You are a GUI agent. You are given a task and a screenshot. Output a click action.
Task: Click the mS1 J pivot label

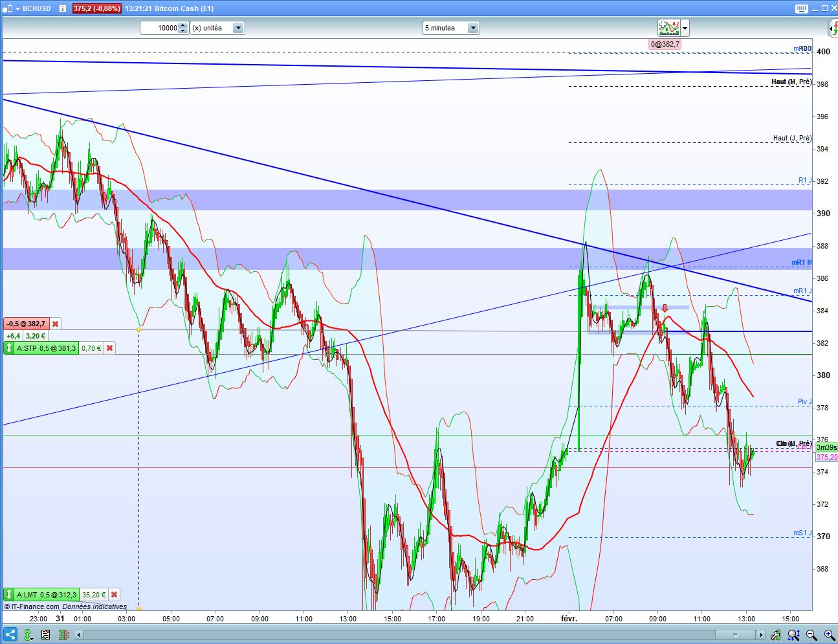pos(802,533)
